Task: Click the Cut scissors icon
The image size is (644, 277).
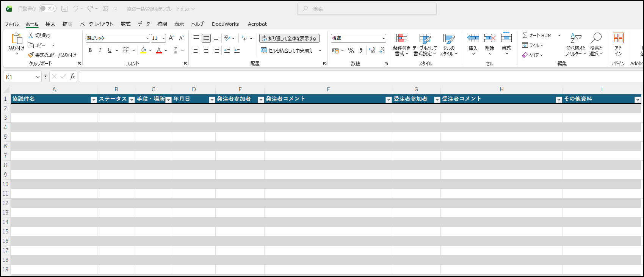Action: coord(31,35)
